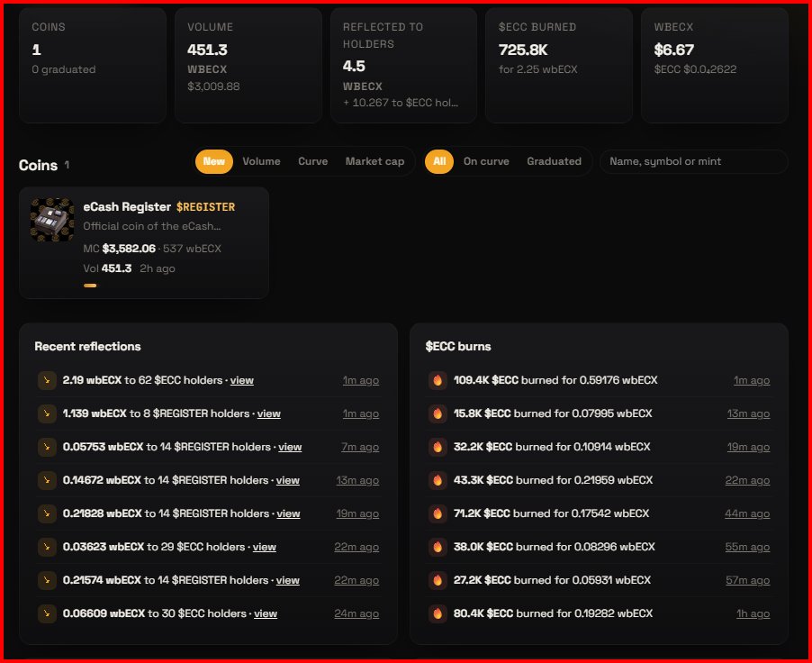
Task: Click the reflection icon beside 0.06609 wbECX row
Action: click(47, 613)
